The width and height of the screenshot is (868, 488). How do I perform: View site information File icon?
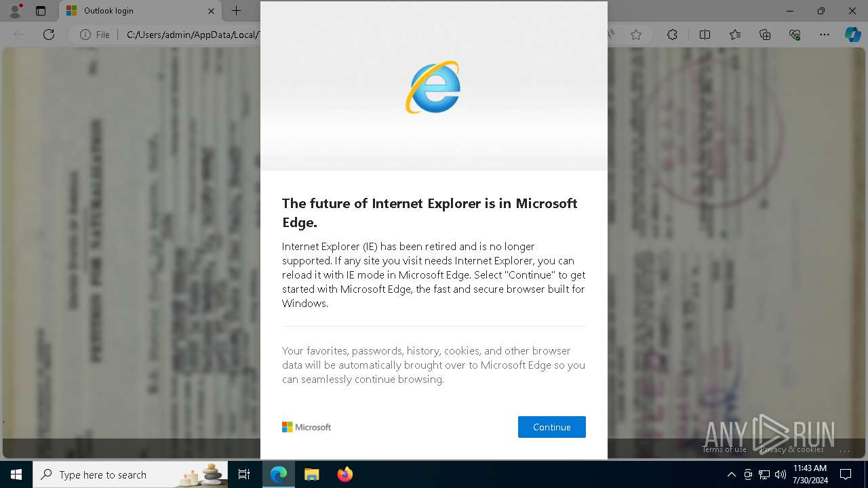point(95,35)
